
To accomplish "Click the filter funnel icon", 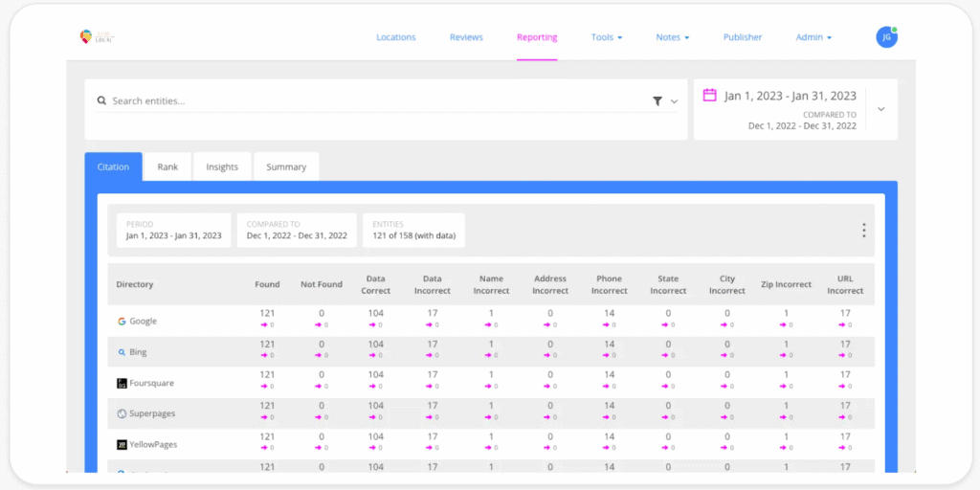I will 657,100.
